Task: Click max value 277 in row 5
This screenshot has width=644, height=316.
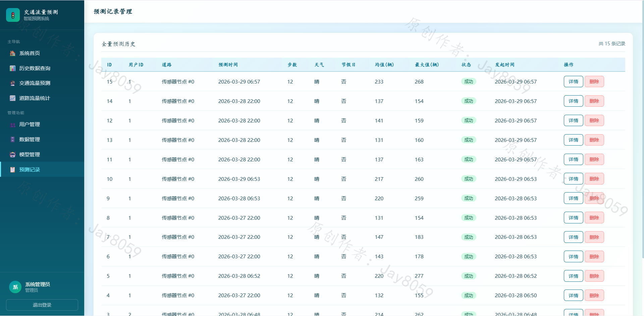Action: 419,276
